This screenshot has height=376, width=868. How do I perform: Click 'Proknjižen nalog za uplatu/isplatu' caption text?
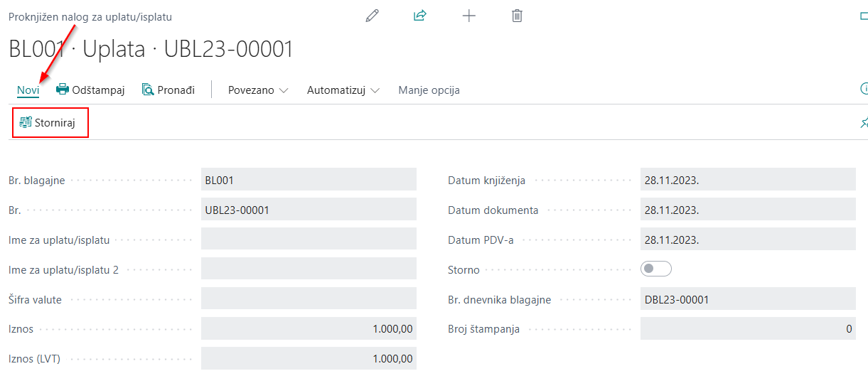(90, 16)
